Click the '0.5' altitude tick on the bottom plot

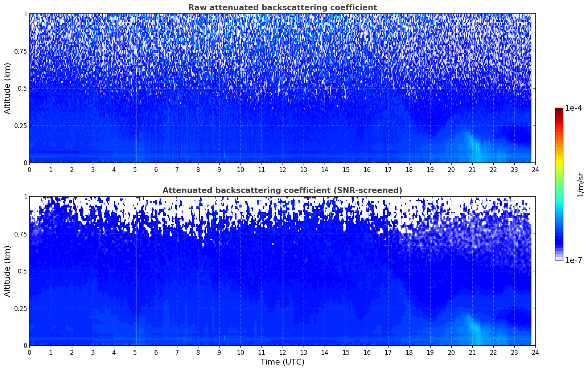tap(22, 271)
